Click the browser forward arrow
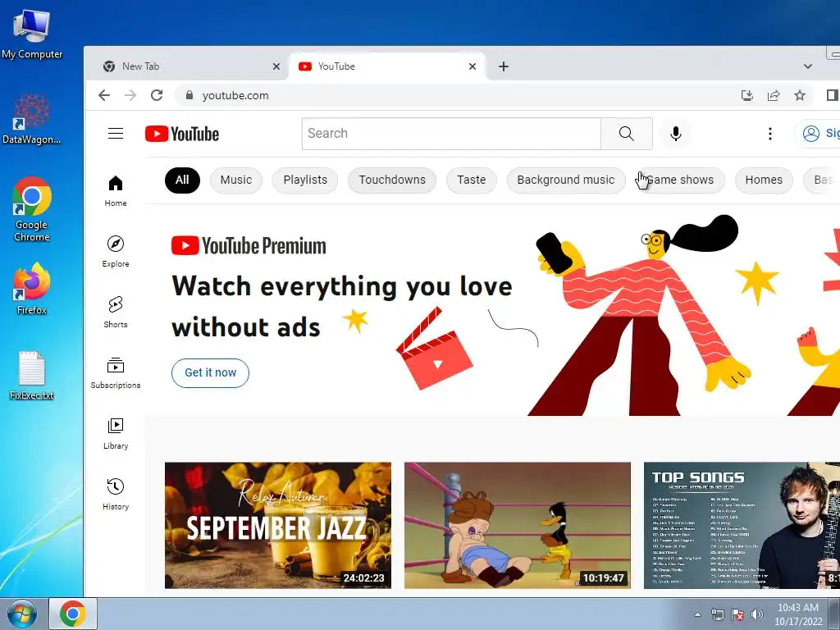 pos(130,95)
